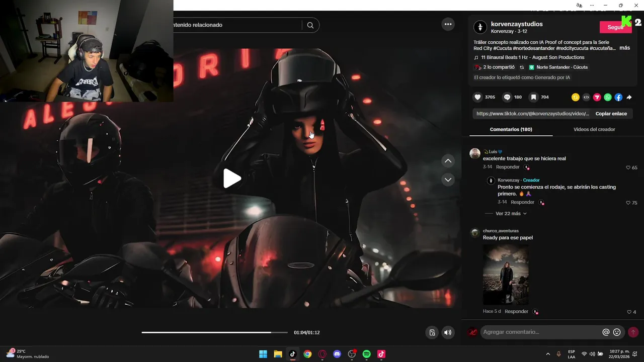The width and height of the screenshot is (644, 362).
Task: Like the video with the heart icon
Action: coord(477,97)
